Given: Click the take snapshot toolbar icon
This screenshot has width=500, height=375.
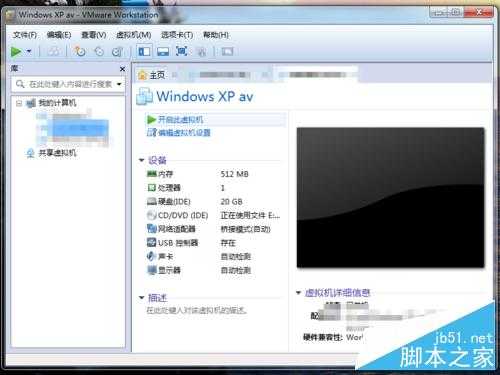Looking at the screenshot, I should coord(80,51).
